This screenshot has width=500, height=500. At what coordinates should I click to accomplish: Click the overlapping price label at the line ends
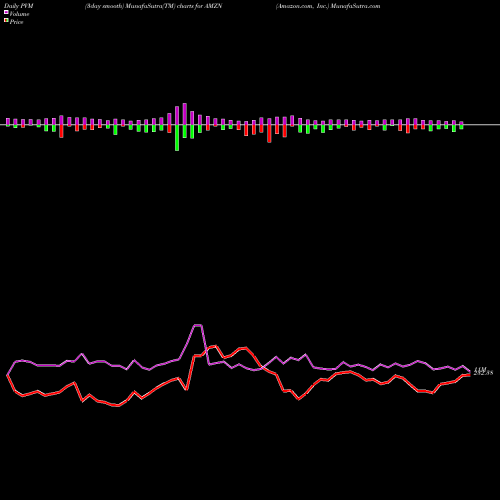483,371
